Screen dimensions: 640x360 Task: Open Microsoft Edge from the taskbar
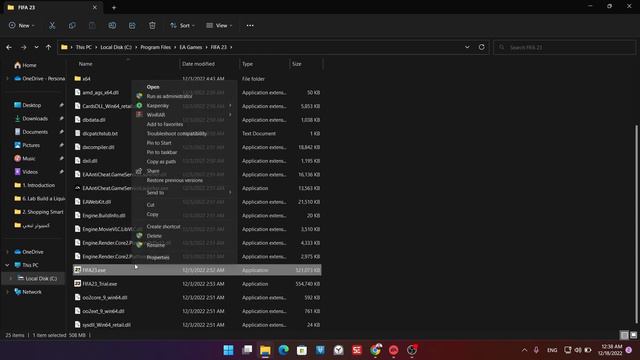284,350
